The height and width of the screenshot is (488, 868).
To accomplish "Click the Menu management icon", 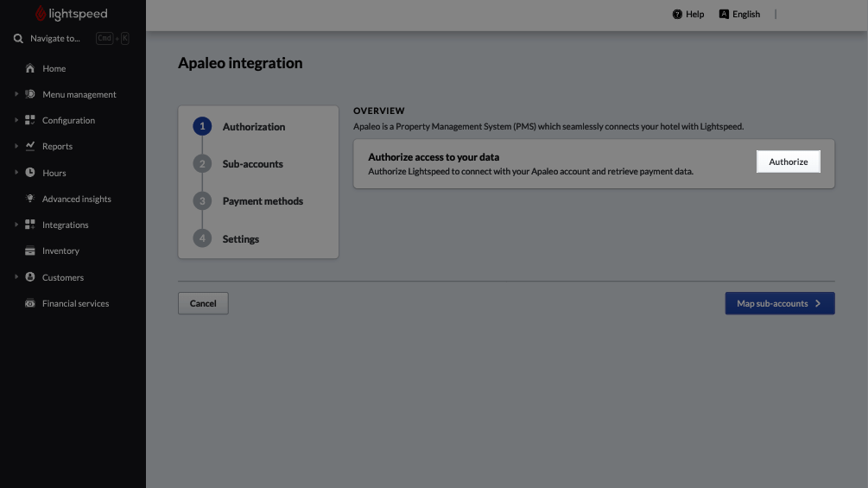I will (x=30, y=94).
